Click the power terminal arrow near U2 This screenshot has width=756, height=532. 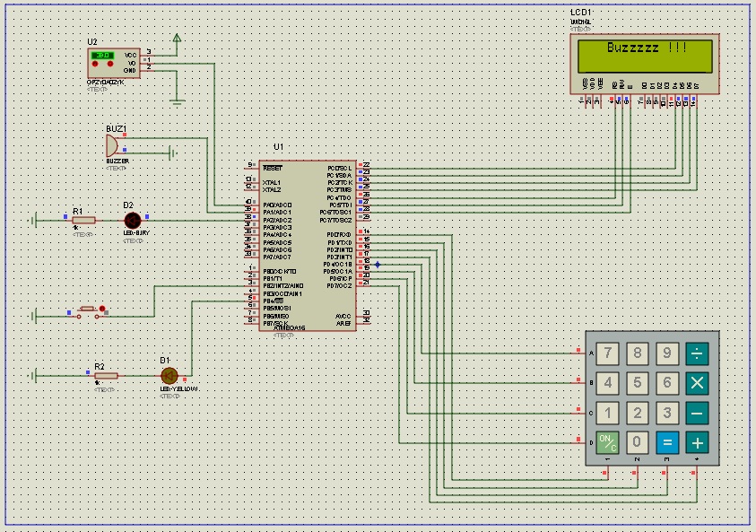point(177,38)
